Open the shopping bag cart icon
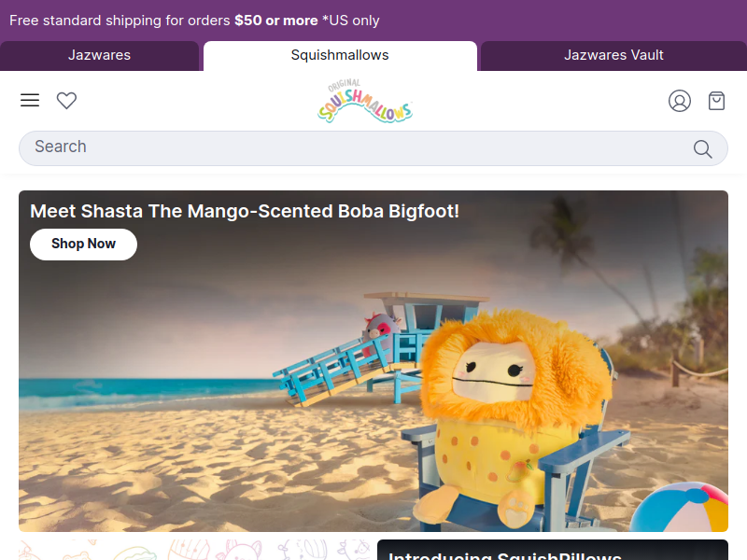Viewport: 747px width, 560px height. point(716,101)
